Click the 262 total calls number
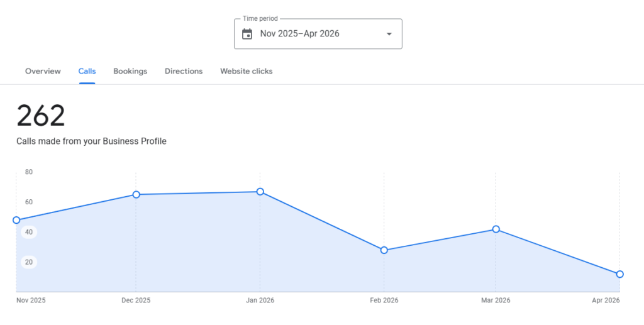644x325 pixels. (x=41, y=116)
